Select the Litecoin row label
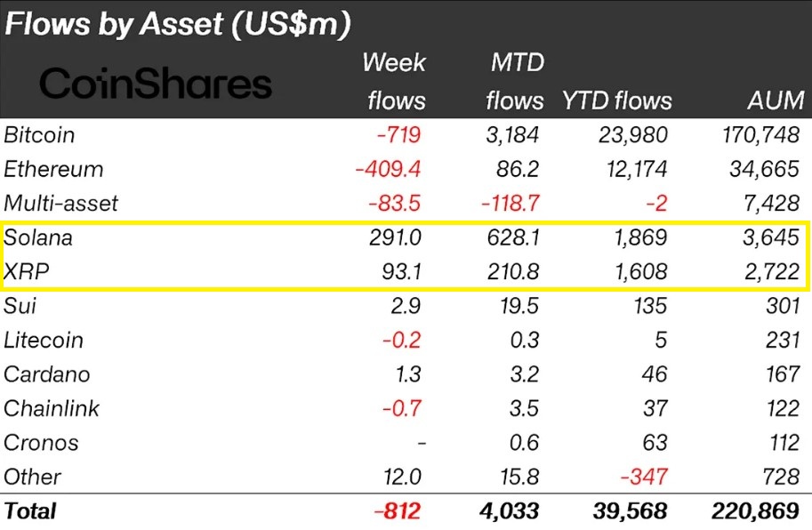This screenshot has height=530, width=812. (x=44, y=341)
